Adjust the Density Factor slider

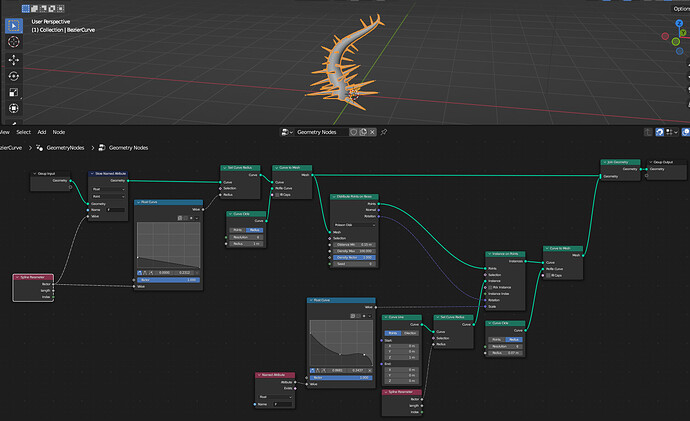tap(354, 257)
